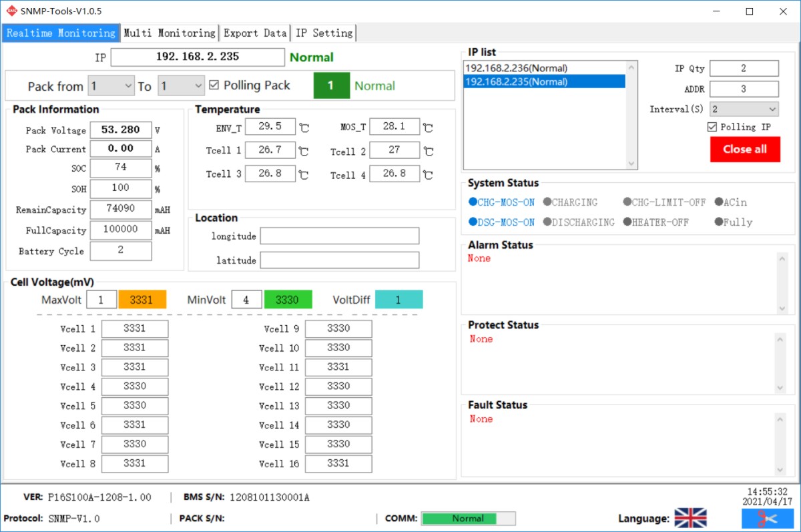
Task: Disable the Polling IP checkbox
Action: (x=712, y=127)
